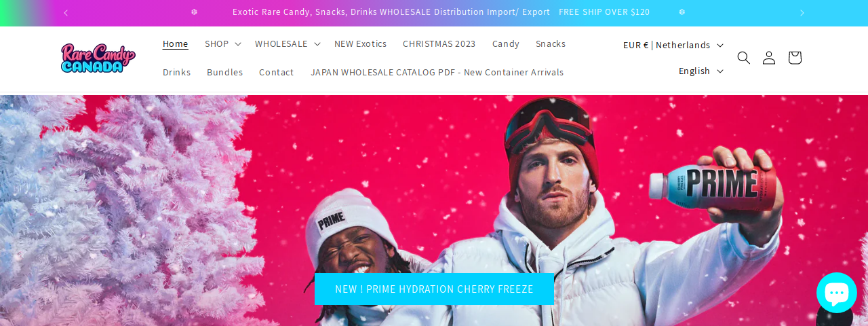
Task: Expand the SHOP dropdown menu
Action: pyautogui.click(x=223, y=43)
